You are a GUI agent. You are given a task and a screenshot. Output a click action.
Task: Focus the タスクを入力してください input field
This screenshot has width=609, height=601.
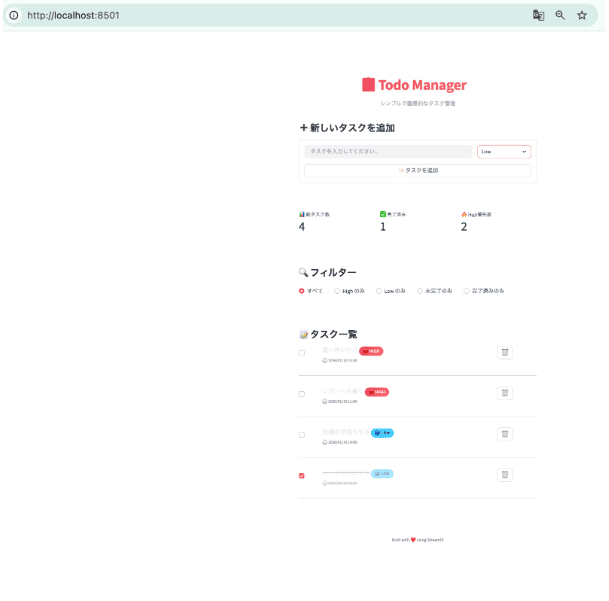pyautogui.click(x=388, y=152)
